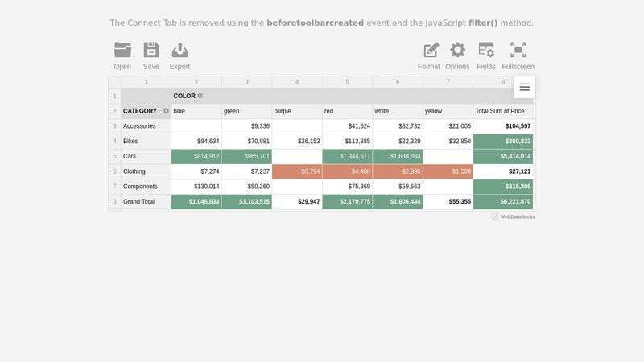Open the hamburger menu on the grid
Image resolution: width=644 pixels, height=362 pixels.
point(525,87)
